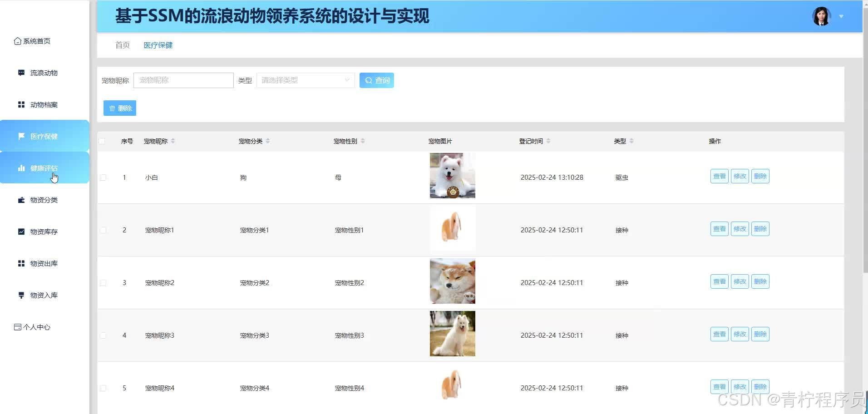Expand the user avatar dropdown arrow
868x414 pixels.
841,16
